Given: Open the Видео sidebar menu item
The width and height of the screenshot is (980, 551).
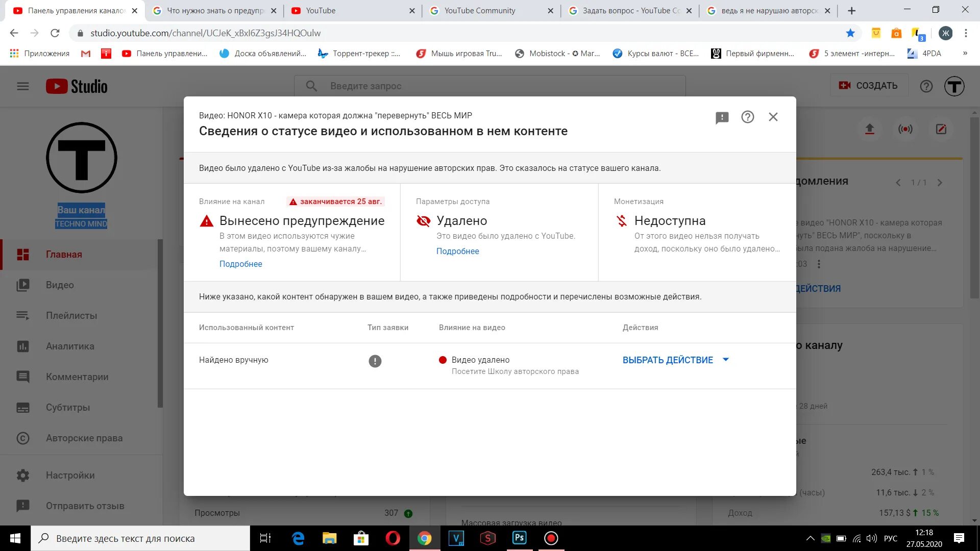Looking at the screenshot, I should tap(59, 285).
